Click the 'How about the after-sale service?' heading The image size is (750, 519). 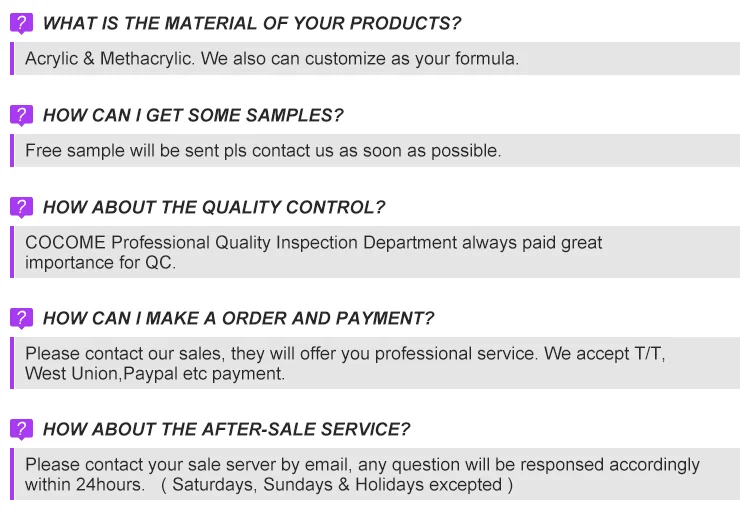[227, 429]
